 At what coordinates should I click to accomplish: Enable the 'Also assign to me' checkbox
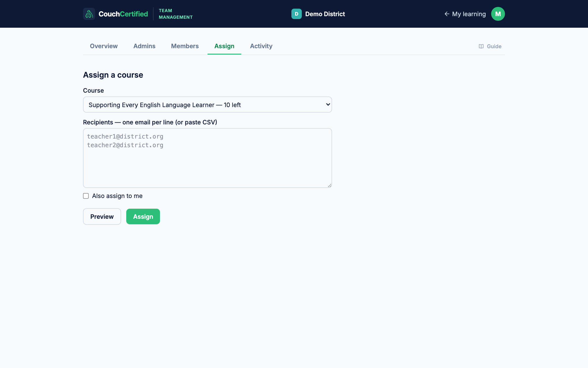[x=86, y=196]
